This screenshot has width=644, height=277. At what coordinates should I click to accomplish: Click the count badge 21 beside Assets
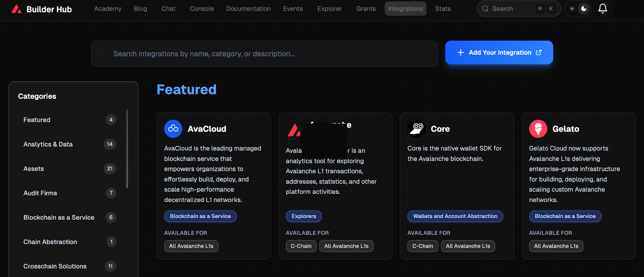click(110, 169)
